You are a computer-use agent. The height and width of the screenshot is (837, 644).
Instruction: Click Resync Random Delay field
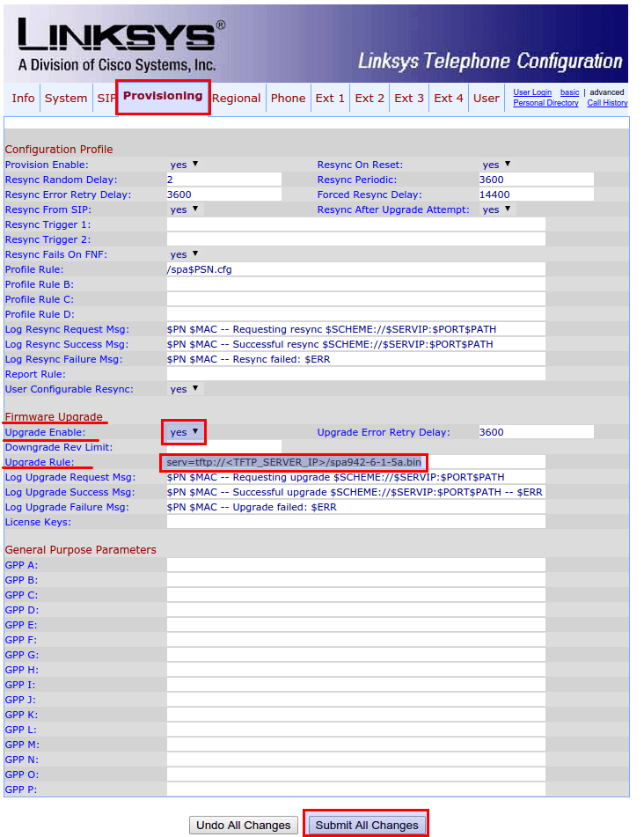[224, 180]
